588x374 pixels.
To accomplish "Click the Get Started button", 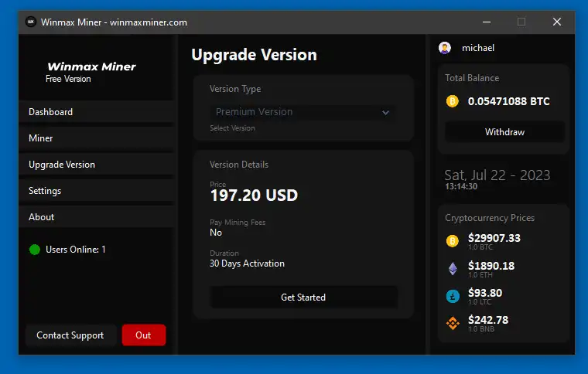I will [x=303, y=297].
